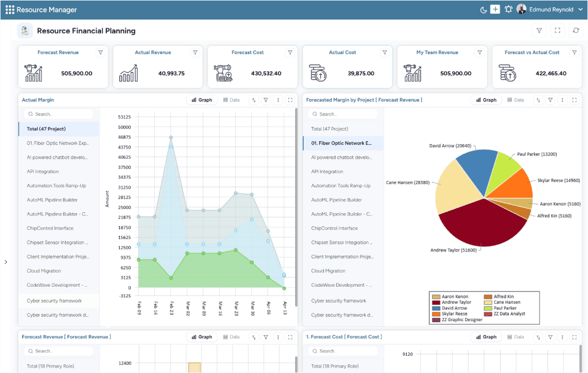Switch 1. Forecast Cost panel to Graph view

pos(487,337)
